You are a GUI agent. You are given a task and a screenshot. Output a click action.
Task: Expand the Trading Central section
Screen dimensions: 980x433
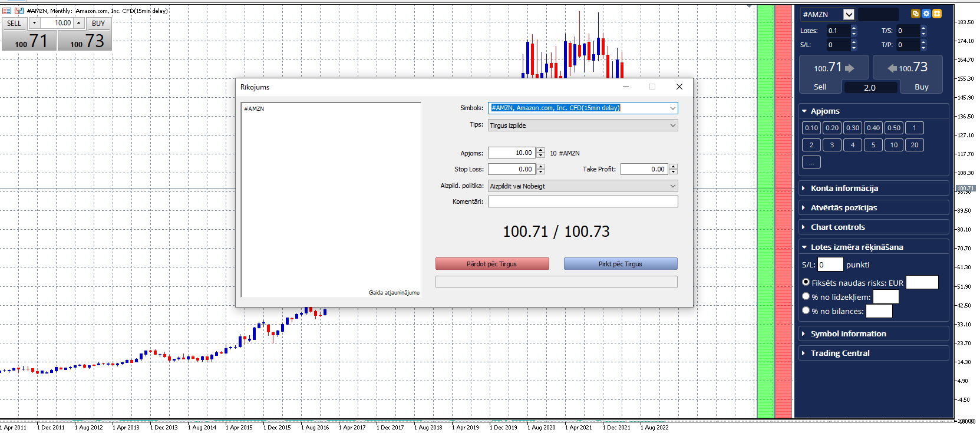873,353
